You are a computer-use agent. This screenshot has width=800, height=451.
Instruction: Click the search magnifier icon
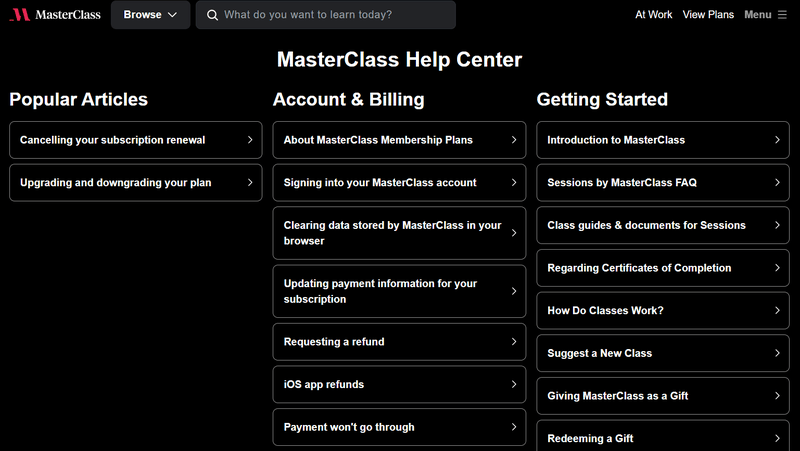pyautogui.click(x=212, y=15)
